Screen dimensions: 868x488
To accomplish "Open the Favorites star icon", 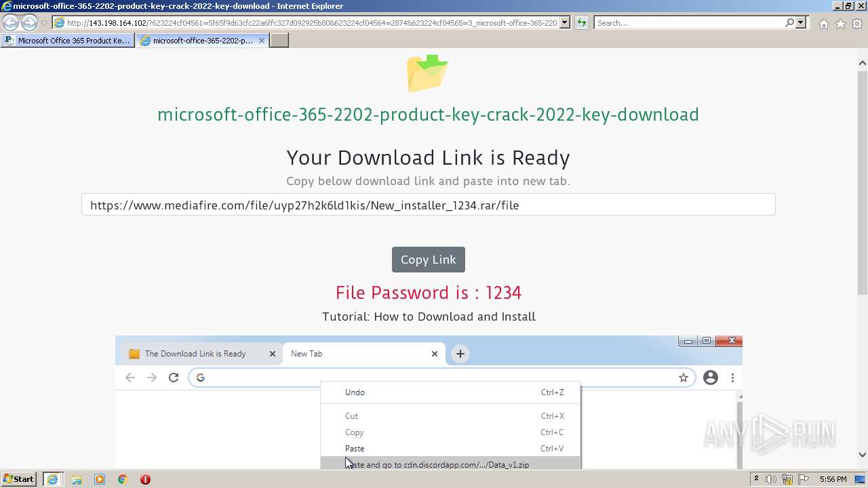I will 840,24.
